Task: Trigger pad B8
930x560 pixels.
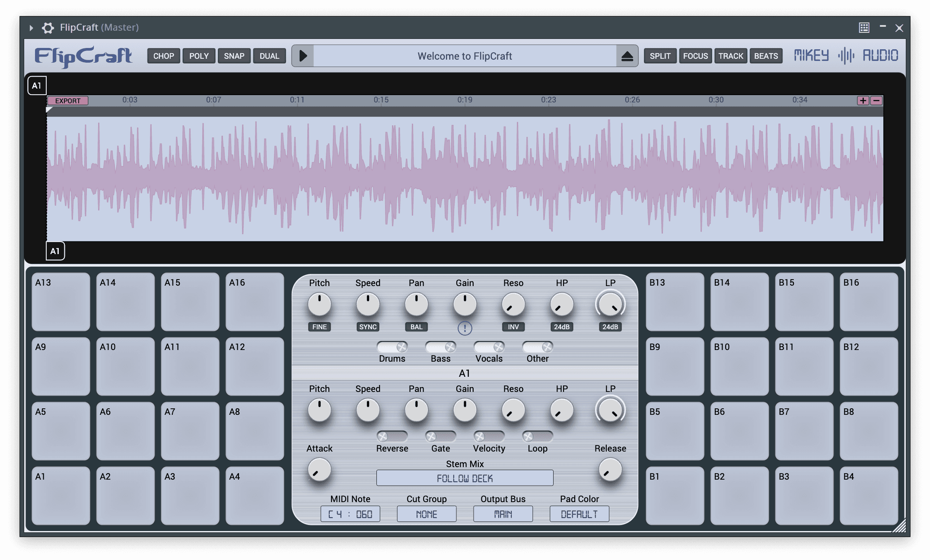Action: pyautogui.click(x=869, y=431)
